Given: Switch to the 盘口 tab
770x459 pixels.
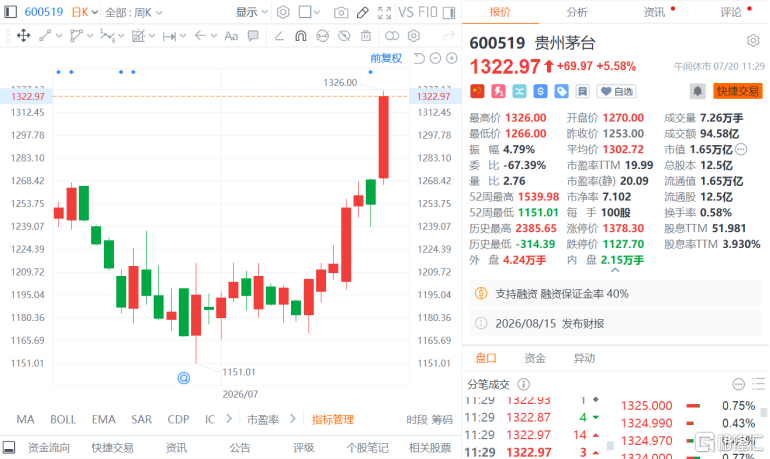Looking at the screenshot, I should (x=486, y=358).
